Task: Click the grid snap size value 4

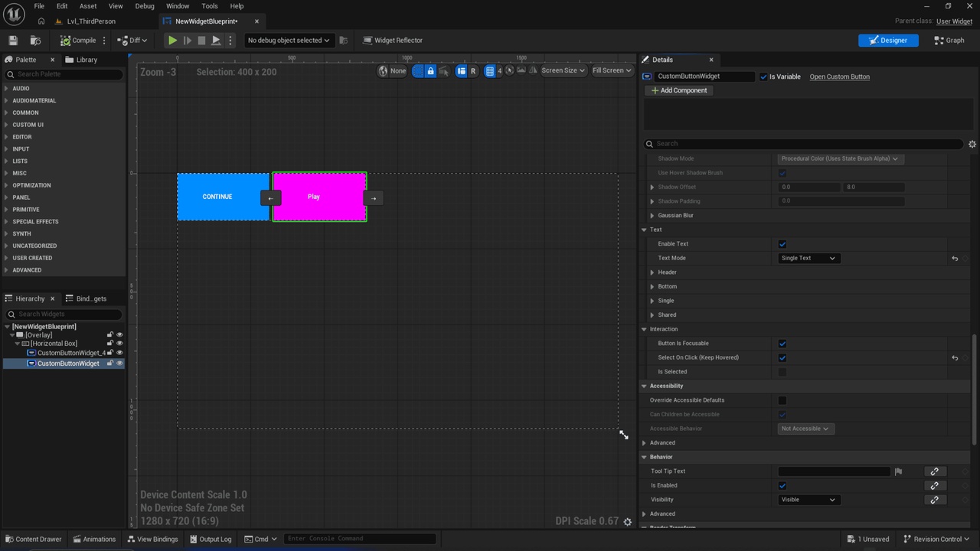Action: 500,70
